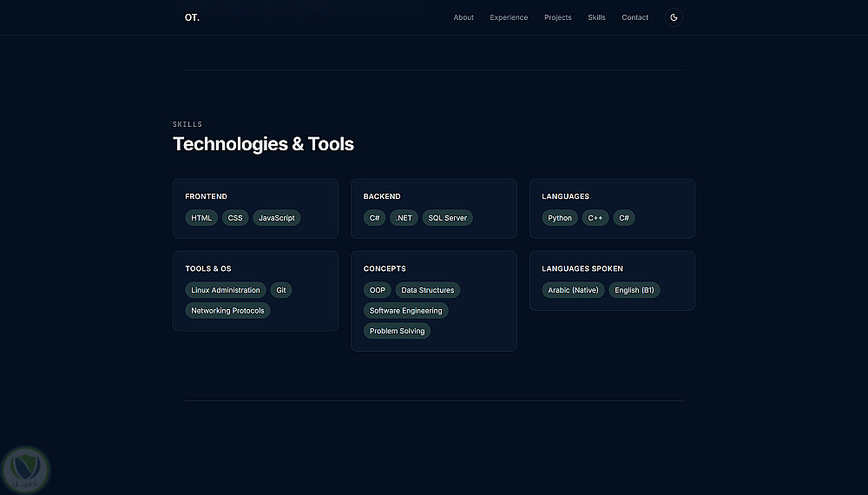
Task: Click the JavaScript skill tag
Action: click(x=277, y=218)
